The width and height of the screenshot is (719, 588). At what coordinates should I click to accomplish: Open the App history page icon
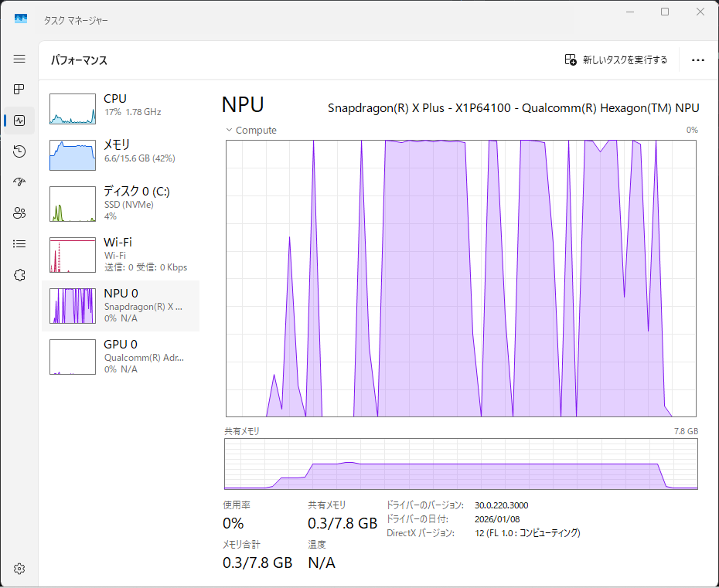tap(19, 151)
